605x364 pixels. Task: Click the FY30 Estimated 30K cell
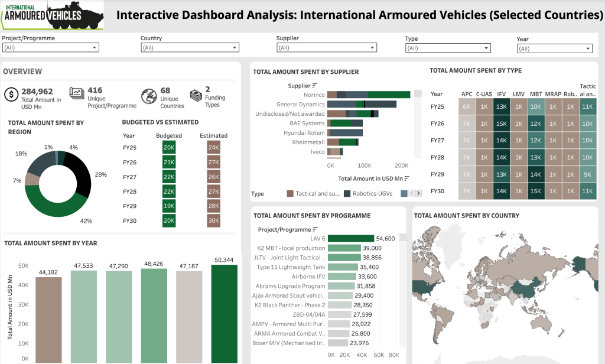tap(214, 220)
